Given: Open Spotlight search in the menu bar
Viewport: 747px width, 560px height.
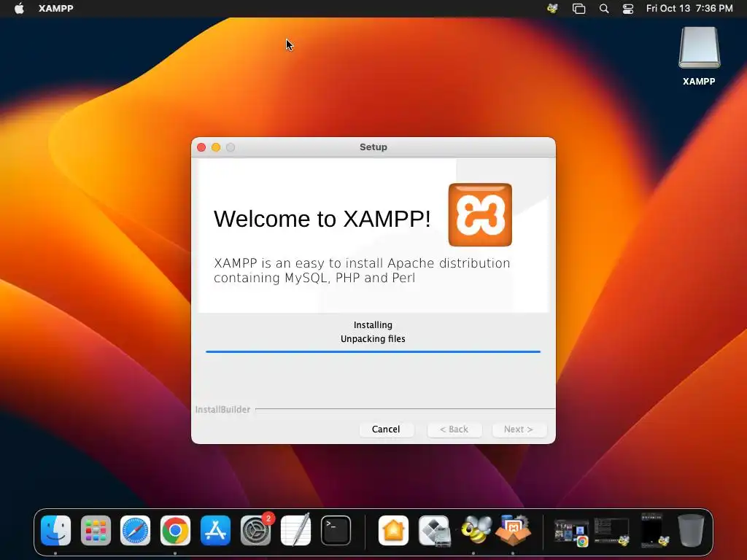Looking at the screenshot, I should point(603,8).
